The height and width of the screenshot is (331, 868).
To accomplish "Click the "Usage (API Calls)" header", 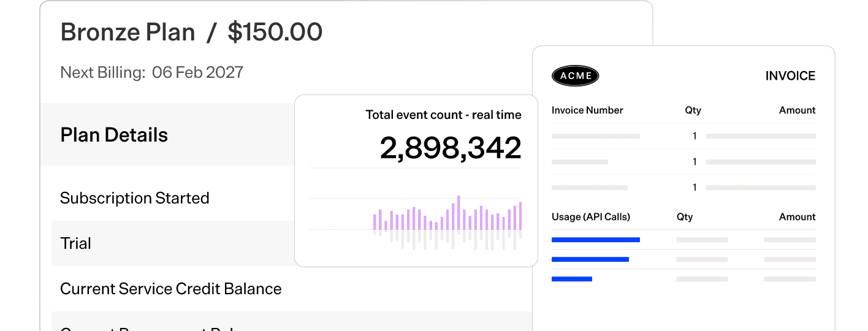I will coord(591,217).
